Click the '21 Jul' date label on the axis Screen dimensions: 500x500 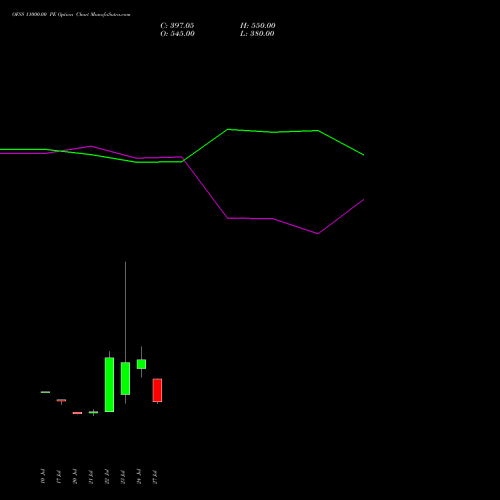point(91,477)
